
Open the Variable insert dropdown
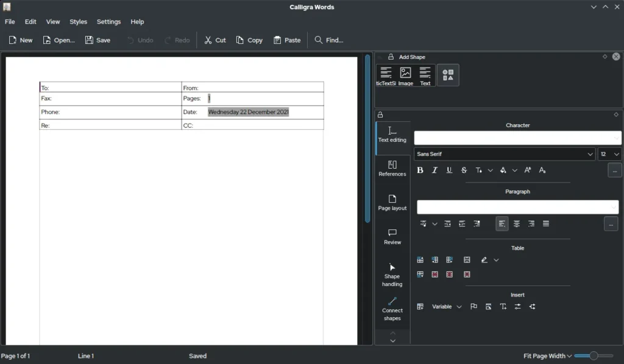(447, 307)
